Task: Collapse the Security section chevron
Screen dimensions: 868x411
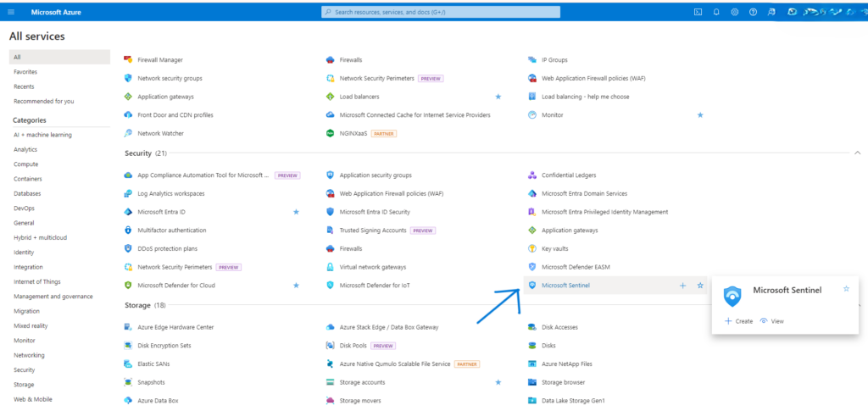Action: point(857,153)
